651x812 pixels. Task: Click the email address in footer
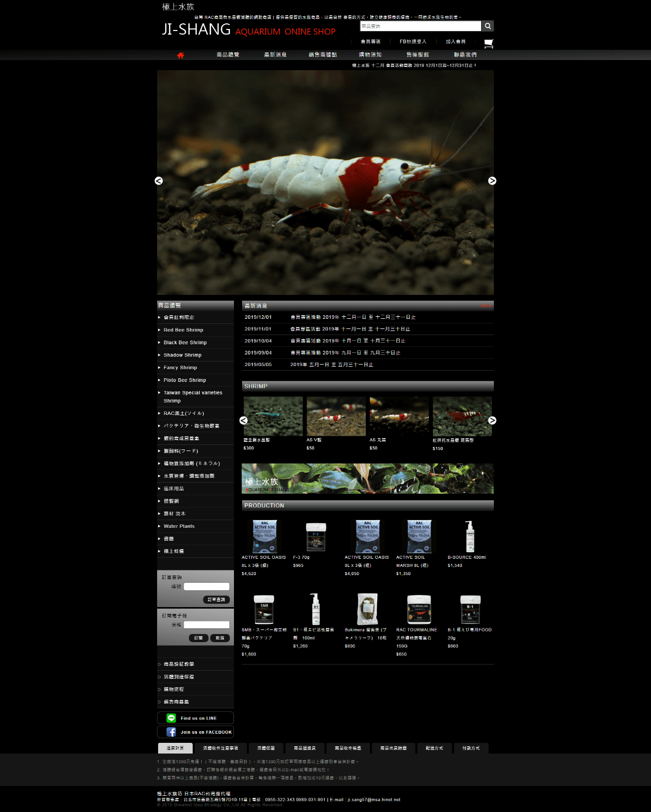tap(374, 800)
